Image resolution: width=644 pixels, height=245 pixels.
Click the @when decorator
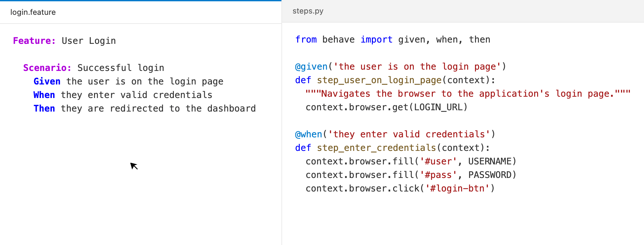(309, 134)
